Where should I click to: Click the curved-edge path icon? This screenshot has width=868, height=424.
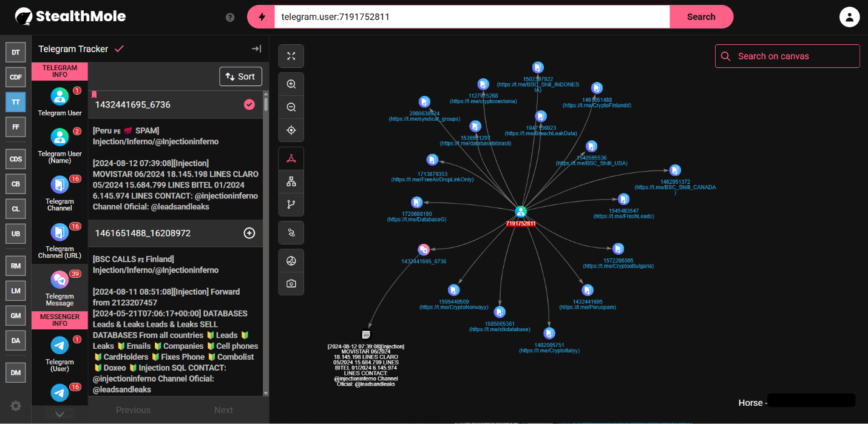pos(291,232)
